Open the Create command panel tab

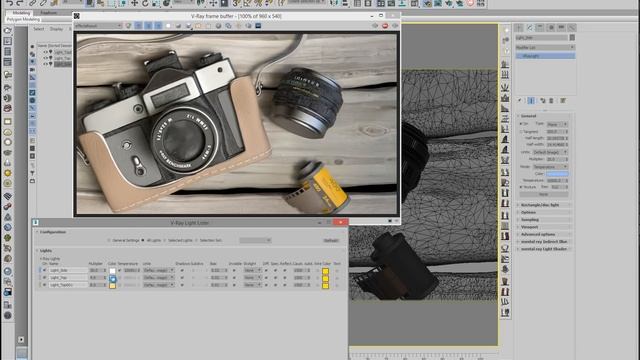[x=519, y=27]
